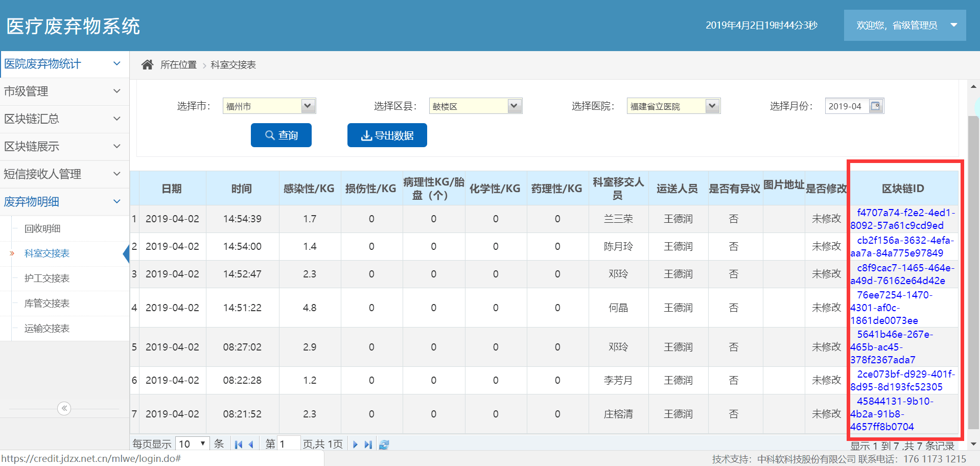This screenshot has height=466, width=980.
Task: Click the 导出数据 export button
Action: 387,135
